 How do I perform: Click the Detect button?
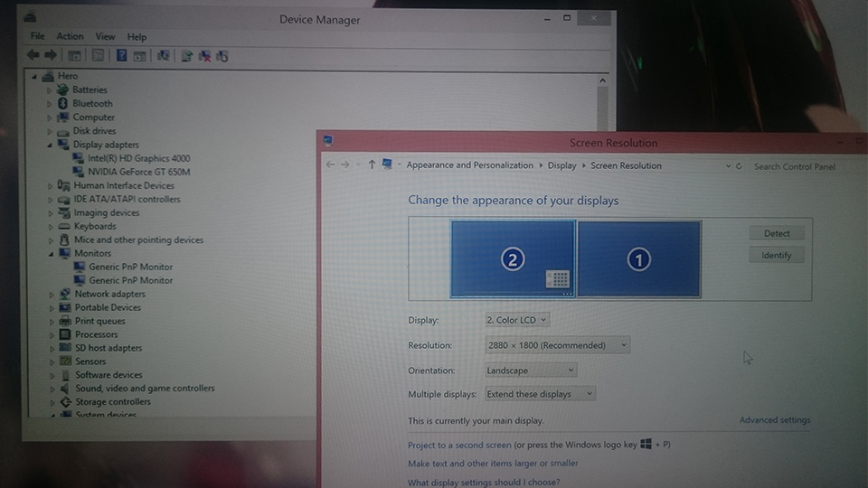pyautogui.click(x=777, y=233)
